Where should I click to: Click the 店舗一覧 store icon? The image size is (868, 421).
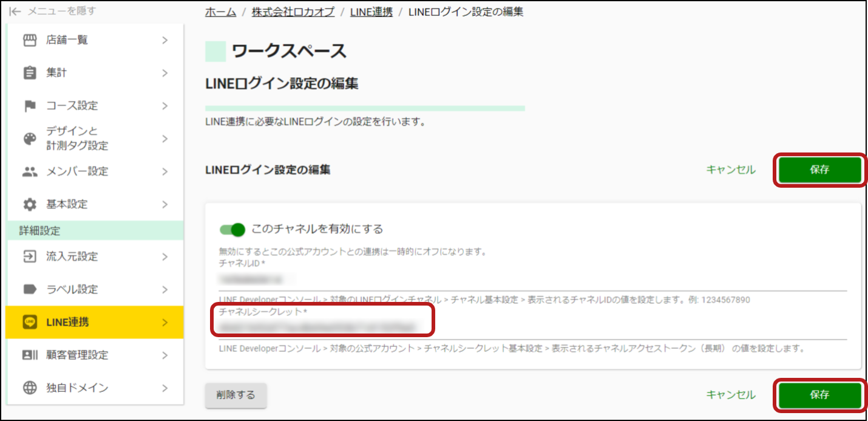[30, 40]
